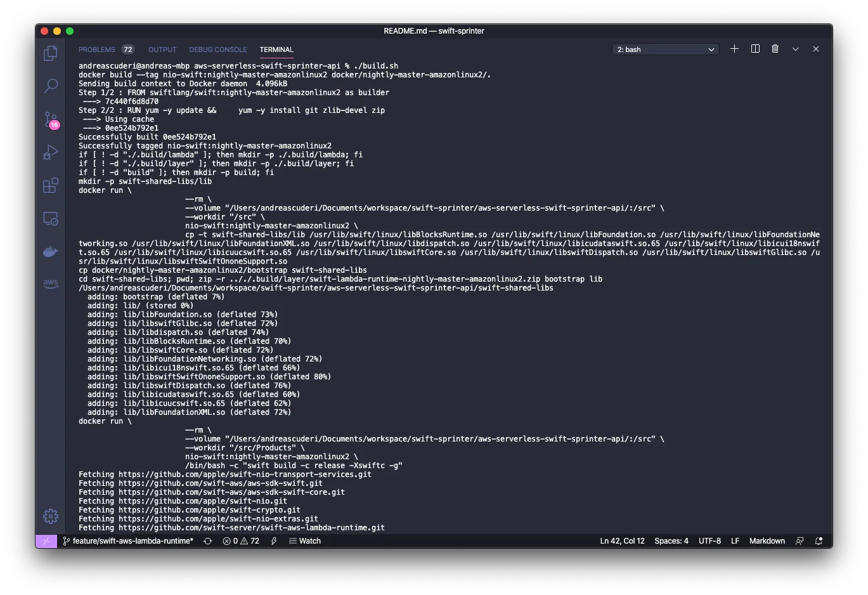Open Source Control view with 16 badge
868x595 pixels.
click(51, 119)
